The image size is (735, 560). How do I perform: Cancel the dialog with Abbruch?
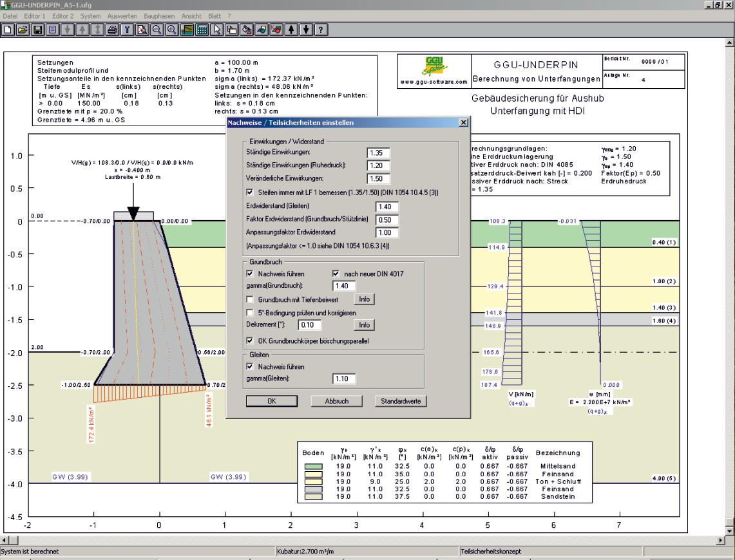coord(336,401)
